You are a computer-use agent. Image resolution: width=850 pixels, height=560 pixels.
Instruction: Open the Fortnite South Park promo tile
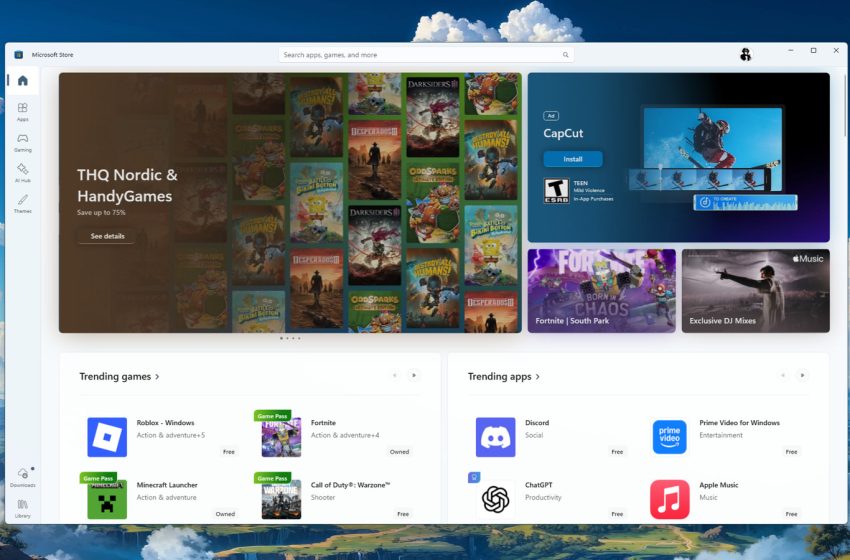(x=602, y=291)
